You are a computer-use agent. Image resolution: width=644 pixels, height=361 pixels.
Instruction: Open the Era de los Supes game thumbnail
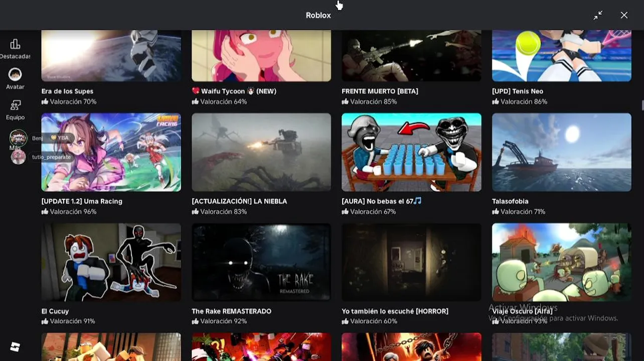point(111,56)
